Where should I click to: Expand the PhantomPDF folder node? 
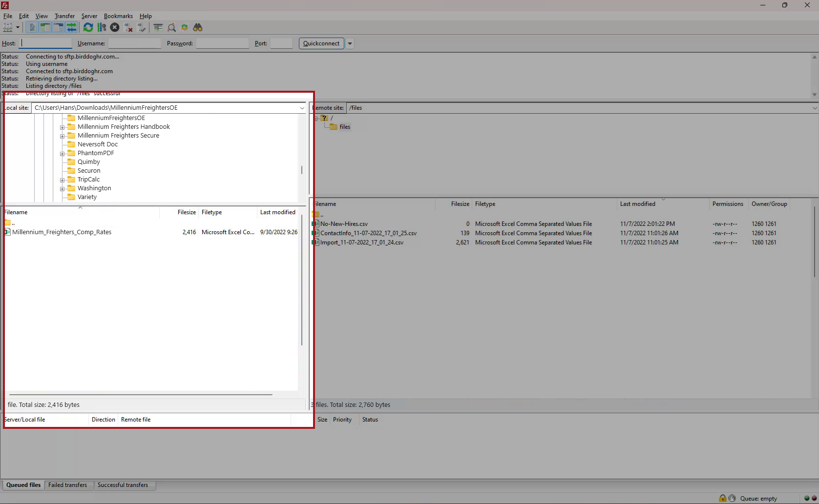[63, 154]
